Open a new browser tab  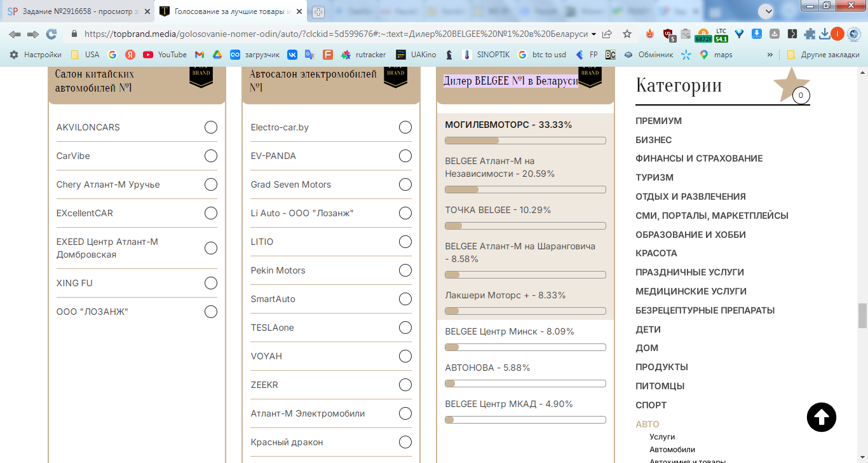click(318, 11)
